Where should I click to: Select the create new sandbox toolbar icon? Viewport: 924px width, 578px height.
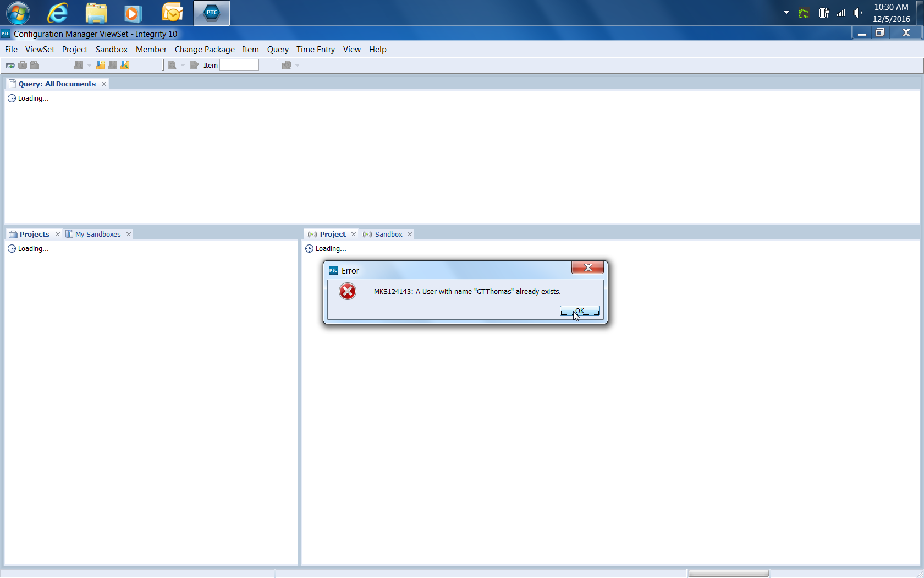point(23,65)
